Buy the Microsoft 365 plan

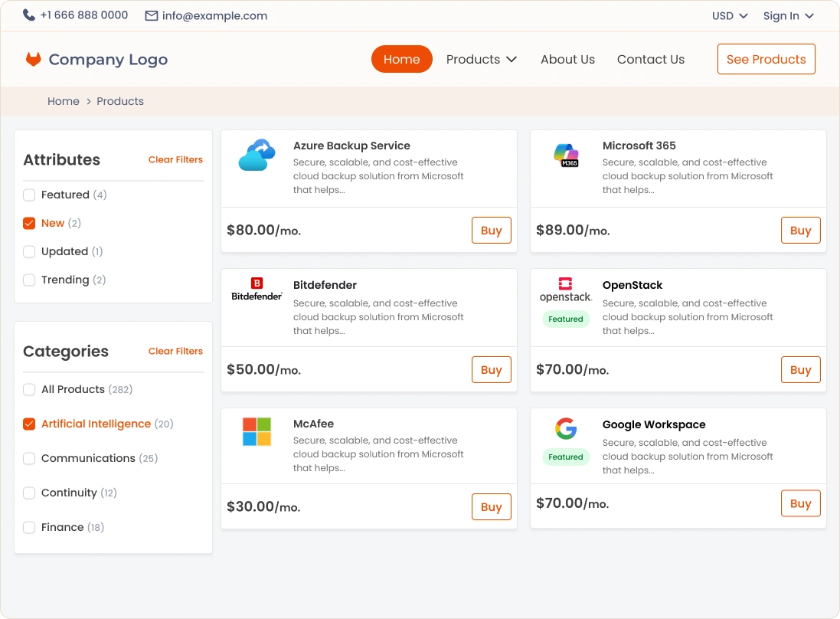pos(800,230)
